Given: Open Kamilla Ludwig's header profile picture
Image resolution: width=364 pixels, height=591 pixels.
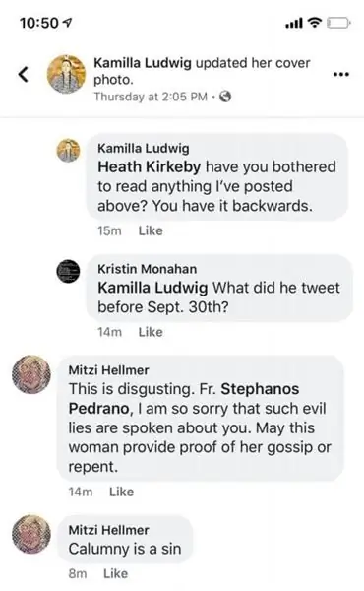Looking at the screenshot, I should tap(66, 74).
